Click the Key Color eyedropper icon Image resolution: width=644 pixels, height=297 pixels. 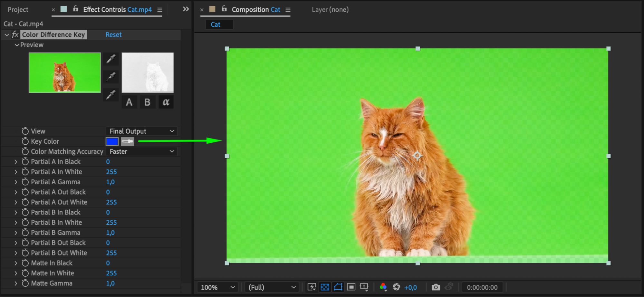(x=128, y=141)
